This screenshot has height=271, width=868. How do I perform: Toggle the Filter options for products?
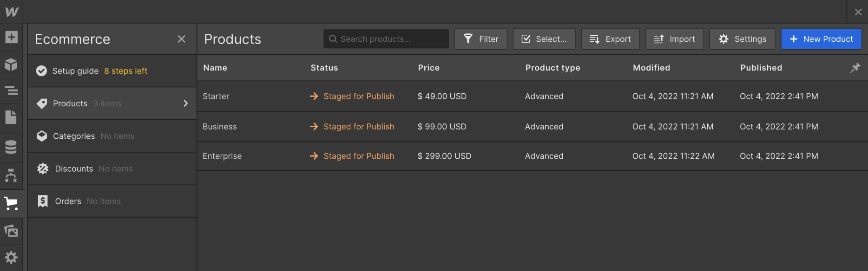click(480, 39)
